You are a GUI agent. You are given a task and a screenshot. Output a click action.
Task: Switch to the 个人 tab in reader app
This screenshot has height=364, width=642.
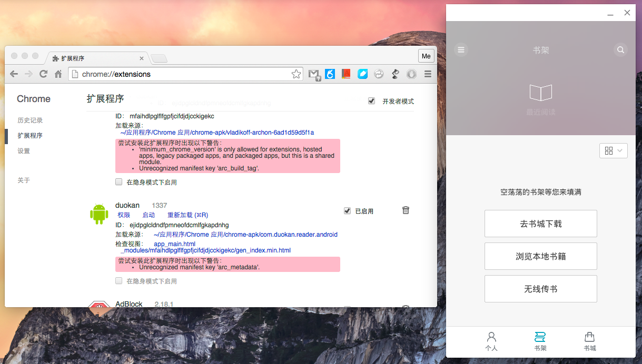pos(491,341)
